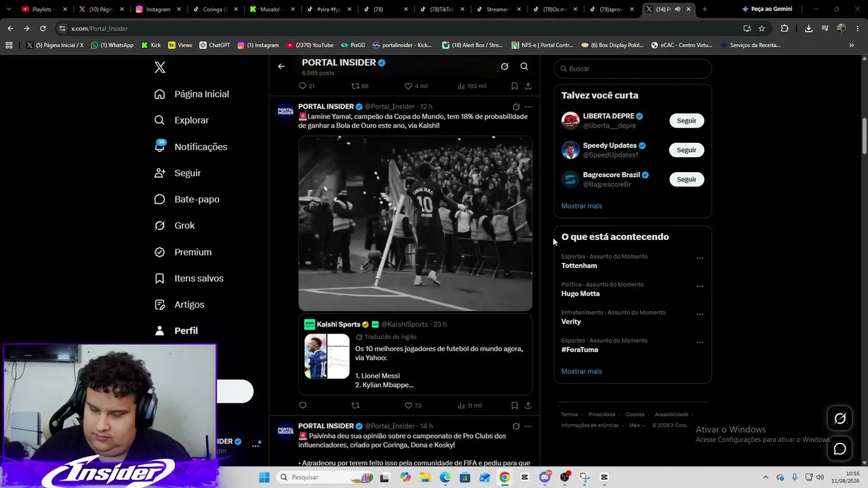Open the floating Grok button
Viewport: 868px width, 488px height.
(x=840, y=419)
